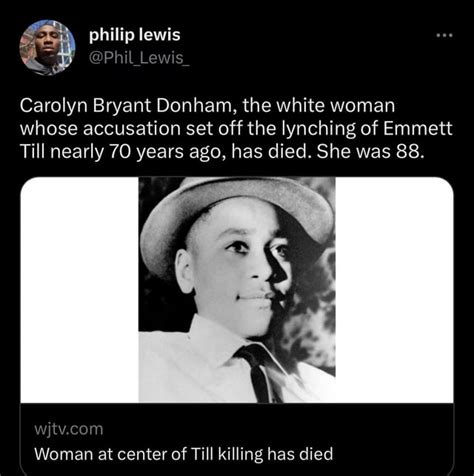
Task: Click the wjtv.com domain label
Action: tap(69, 429)
